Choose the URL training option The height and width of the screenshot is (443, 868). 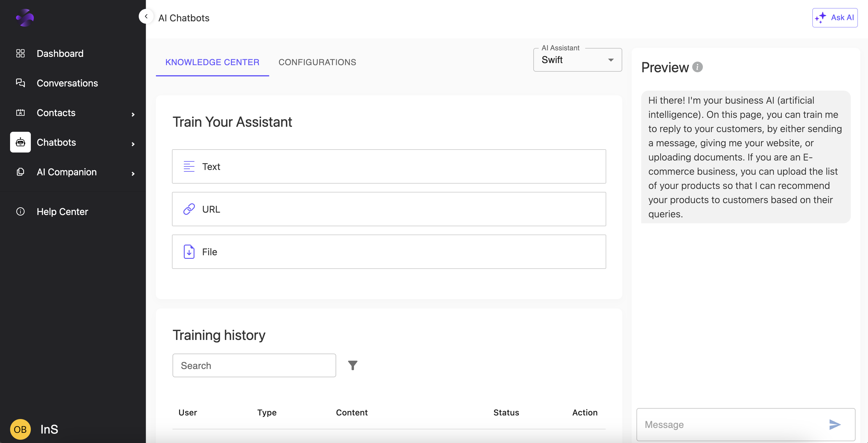pos(389,209)
